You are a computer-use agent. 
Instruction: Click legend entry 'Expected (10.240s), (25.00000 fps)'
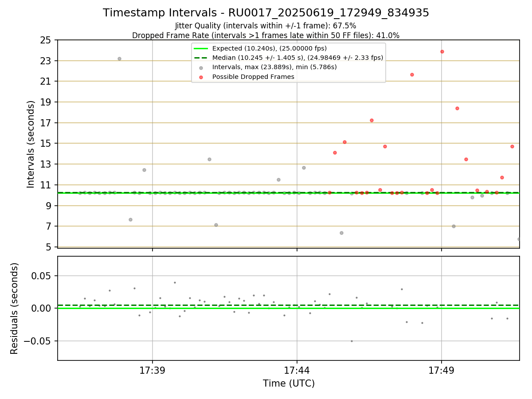click(270, 48)
